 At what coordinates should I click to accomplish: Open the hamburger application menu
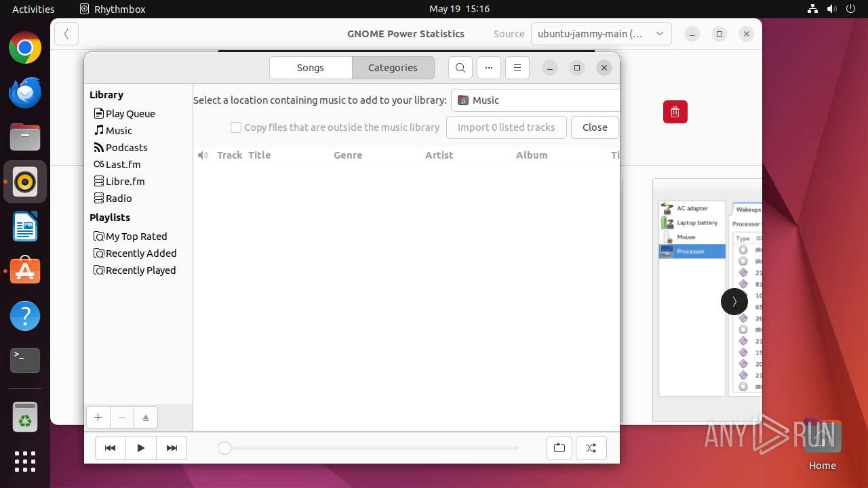click(x=517, y=68)
